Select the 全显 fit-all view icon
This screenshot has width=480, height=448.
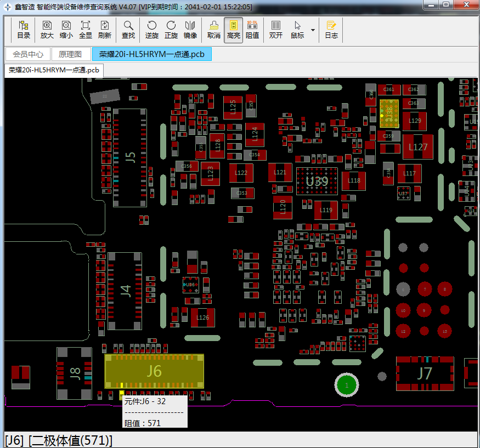click(x=86, y=30)
